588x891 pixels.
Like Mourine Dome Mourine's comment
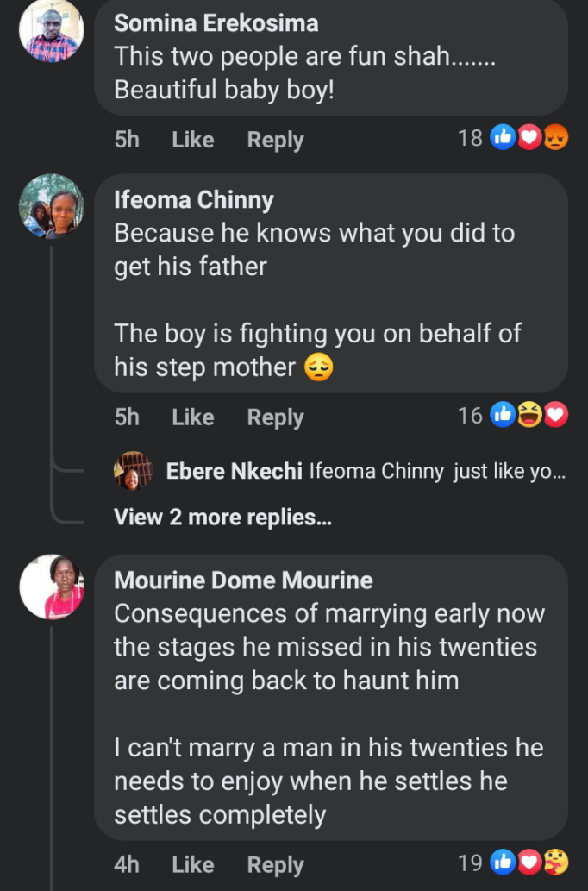pos(192,864)
